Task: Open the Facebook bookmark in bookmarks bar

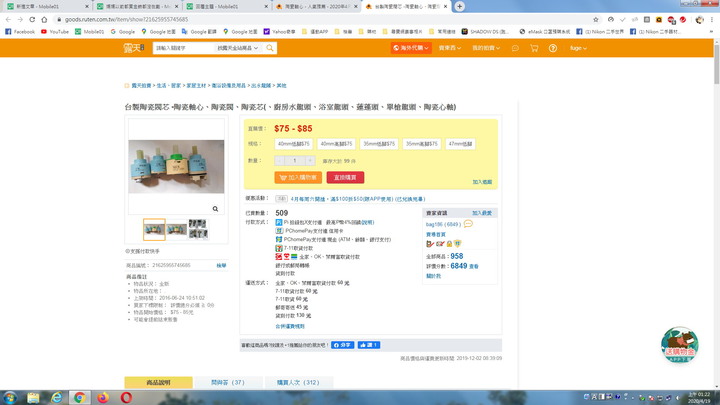Action: (20, 32)
